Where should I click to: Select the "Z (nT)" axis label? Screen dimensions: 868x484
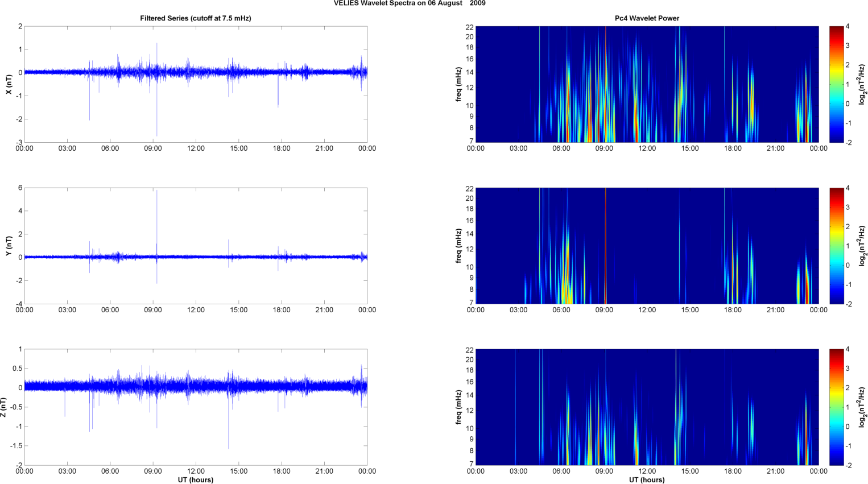(4, 407)
